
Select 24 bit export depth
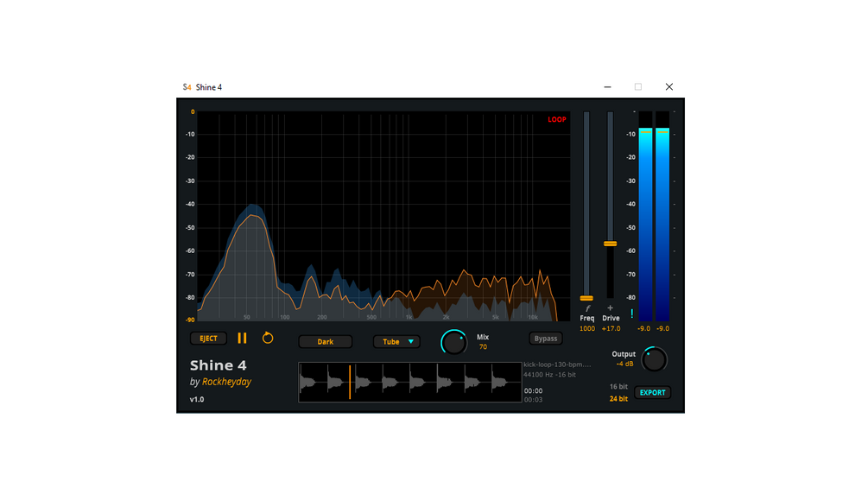click(618, 398)
